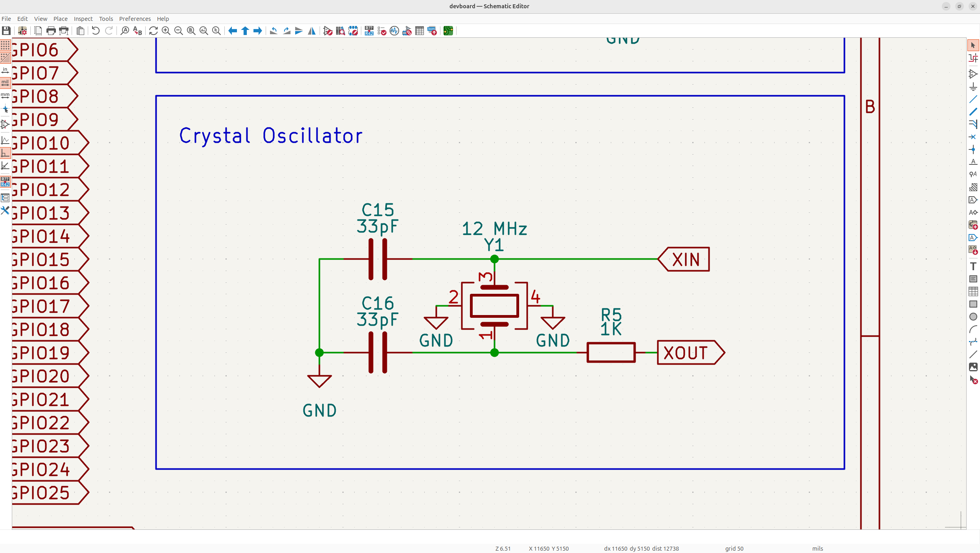The height and width of the screenshot is (553, 980).
Task: Switch units to inches
Action: (x=5, y=70)
